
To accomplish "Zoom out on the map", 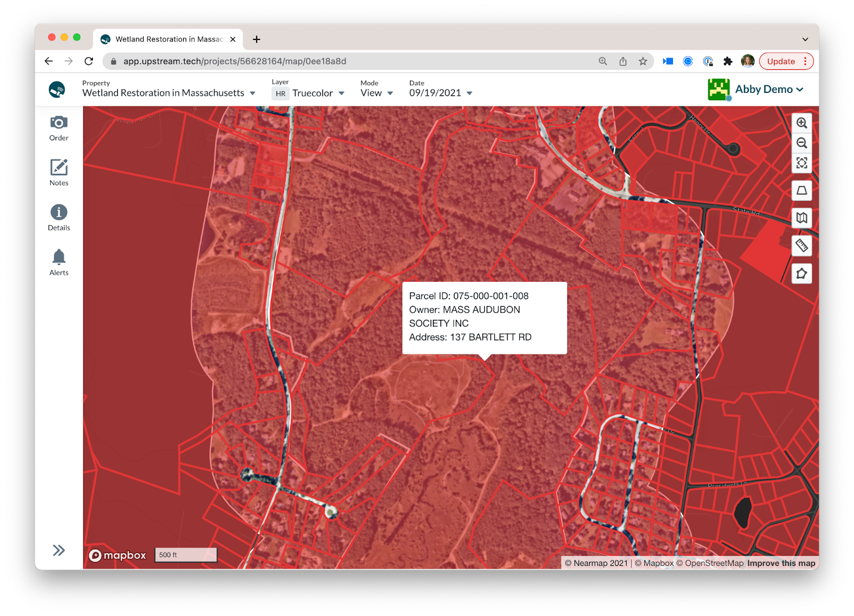I will coord(801,143).
